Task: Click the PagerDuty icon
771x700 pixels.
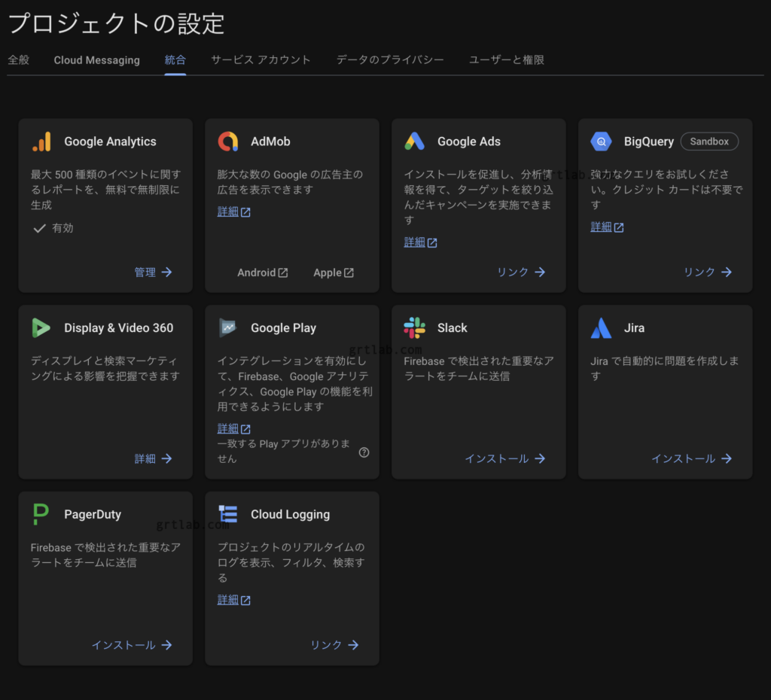Action: tap(41, 514)
